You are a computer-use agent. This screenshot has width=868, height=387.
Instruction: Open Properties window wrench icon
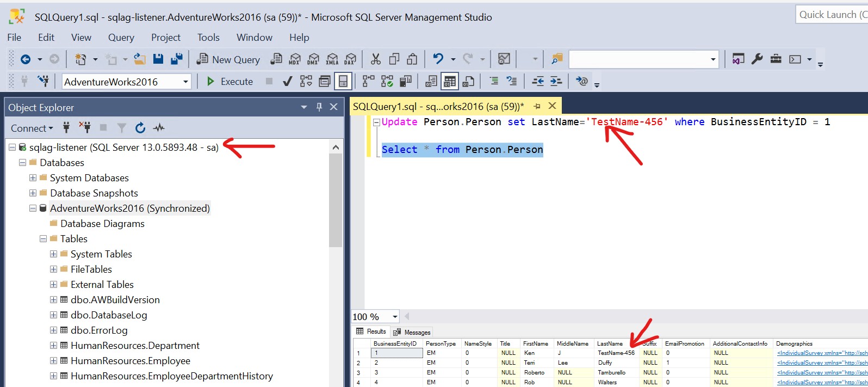tap(757, 59)
